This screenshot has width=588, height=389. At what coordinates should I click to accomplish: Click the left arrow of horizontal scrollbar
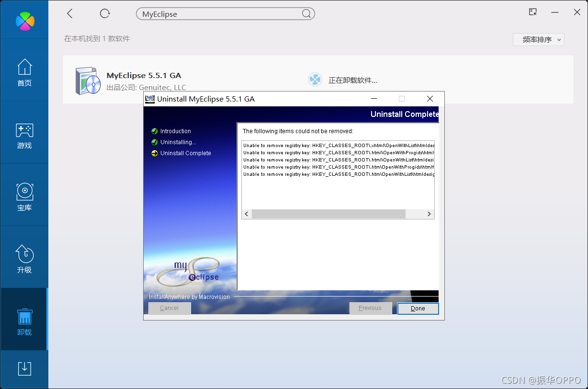pos(247,214)
